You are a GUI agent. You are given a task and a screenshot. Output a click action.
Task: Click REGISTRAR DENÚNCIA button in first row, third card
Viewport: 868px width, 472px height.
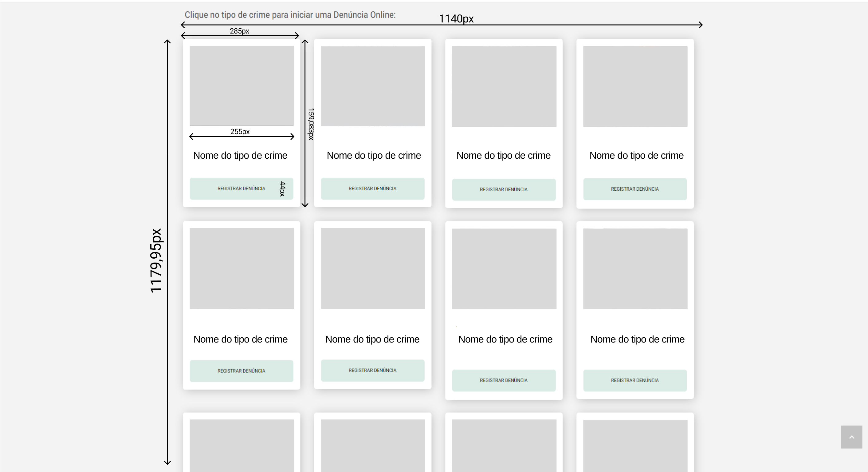504,189
